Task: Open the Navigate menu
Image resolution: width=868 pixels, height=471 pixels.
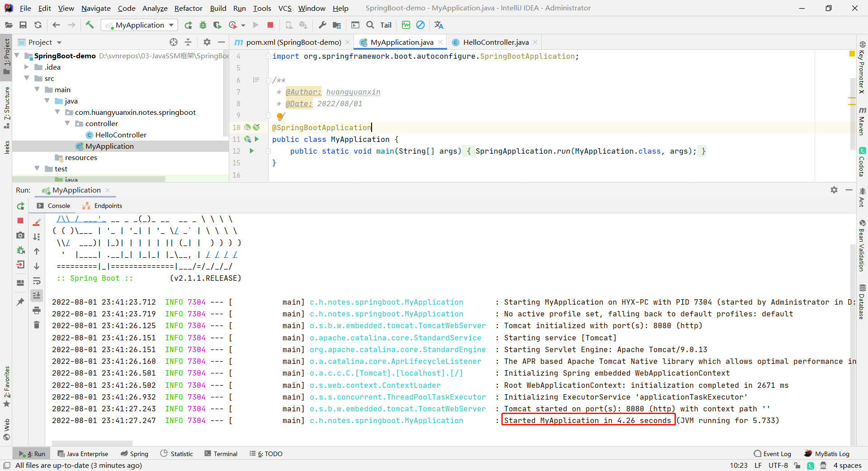Action: (96, 8)
